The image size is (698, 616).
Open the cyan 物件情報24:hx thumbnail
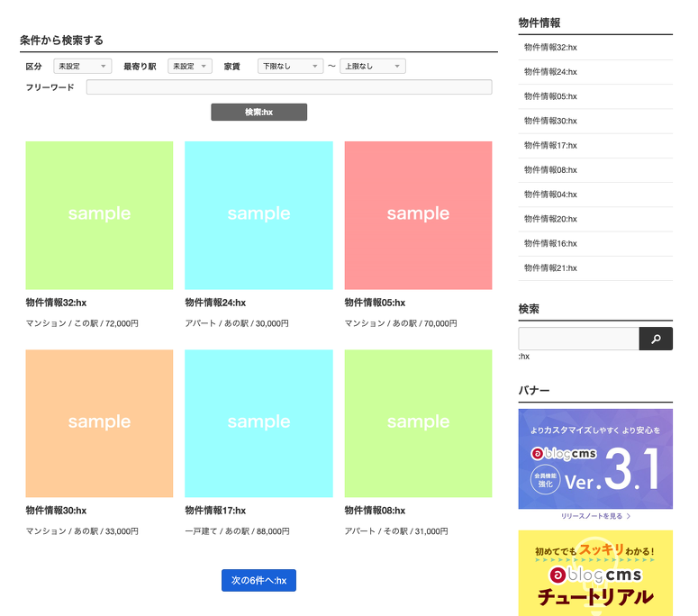pos(258,215)
